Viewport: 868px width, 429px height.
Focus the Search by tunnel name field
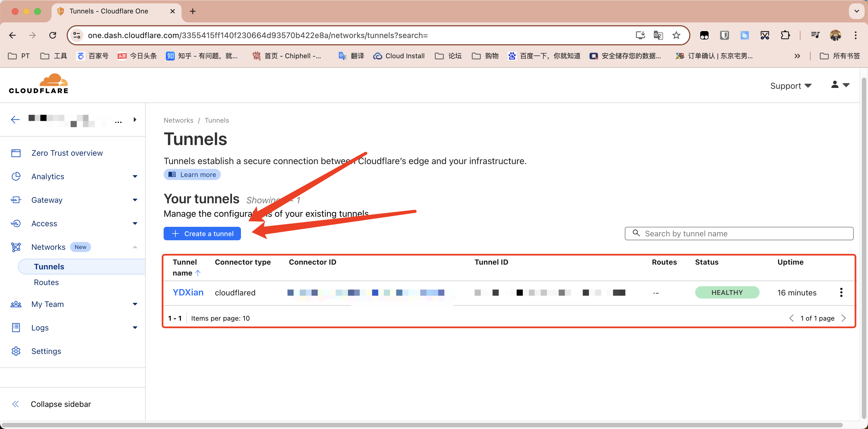pyautogui.click(x=739, y=234)
